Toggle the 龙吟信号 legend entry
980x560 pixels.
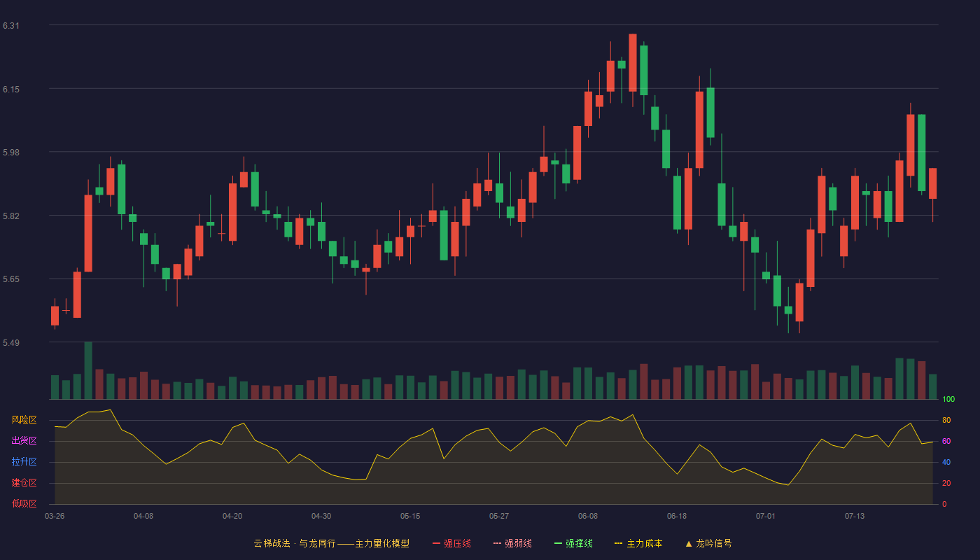[708, 543]
